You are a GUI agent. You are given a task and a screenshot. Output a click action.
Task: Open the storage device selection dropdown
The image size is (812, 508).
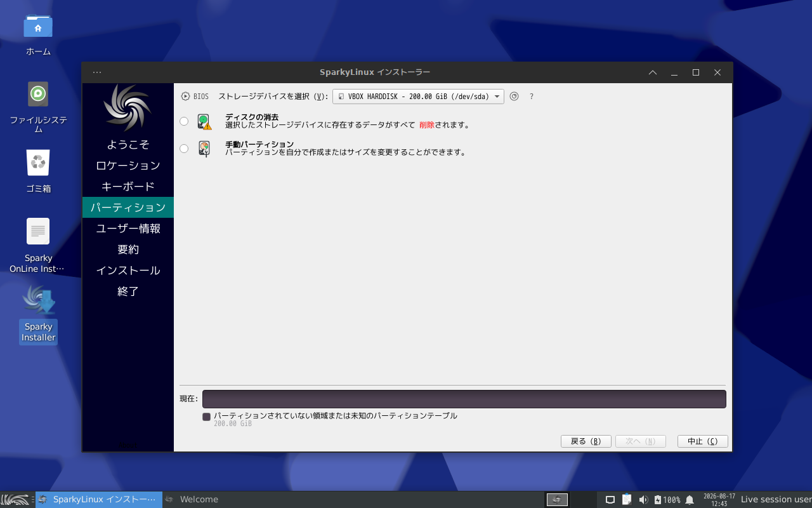(x=418, y=97)
